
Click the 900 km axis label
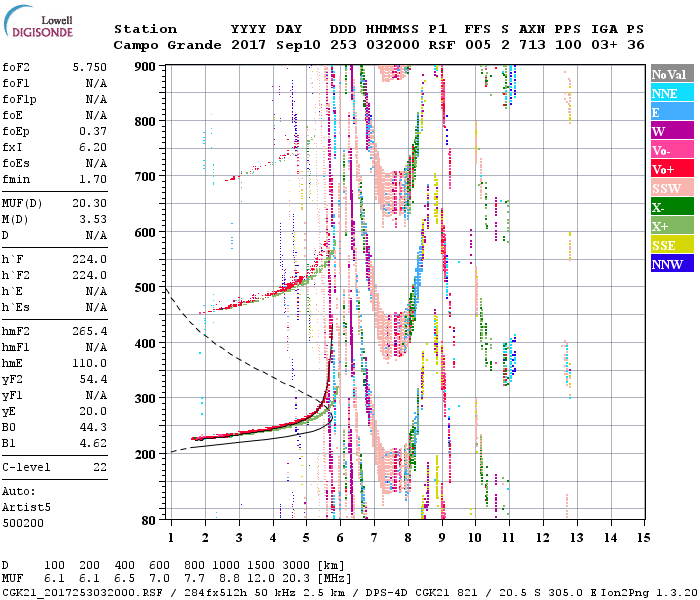[145, 67]
